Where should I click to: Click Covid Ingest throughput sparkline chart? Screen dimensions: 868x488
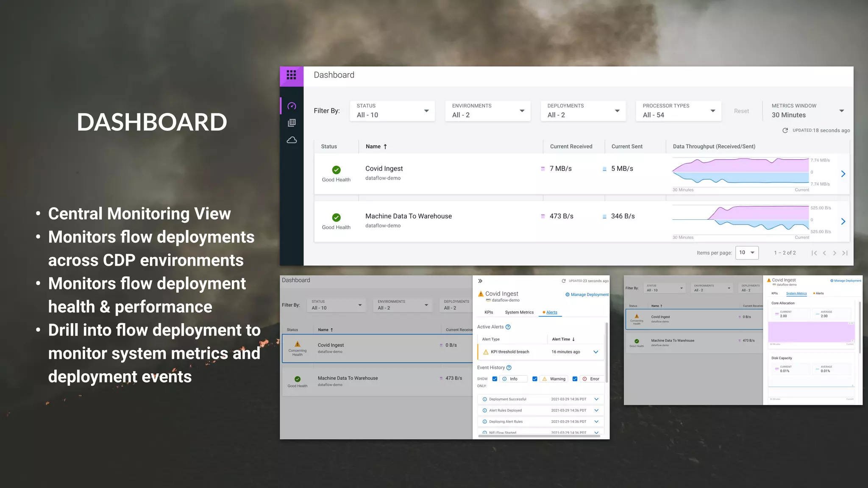[x=741, y=172]
